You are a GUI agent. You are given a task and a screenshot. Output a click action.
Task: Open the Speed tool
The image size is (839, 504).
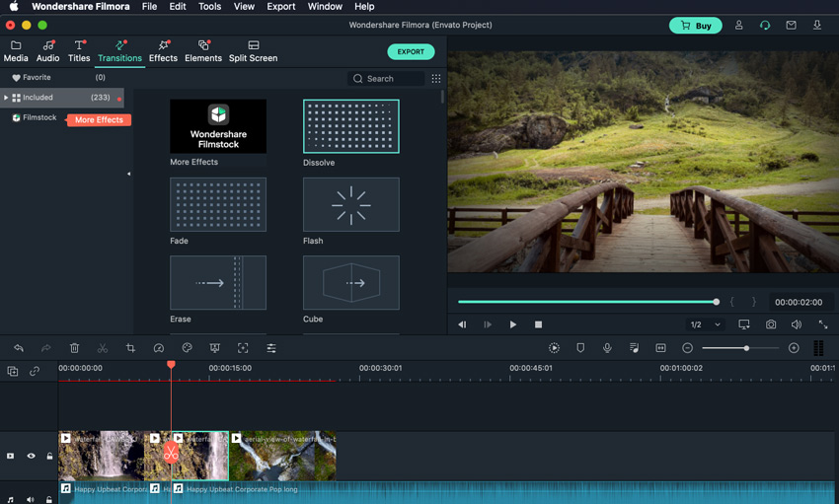pyautogui.click(x=158, y=348)
